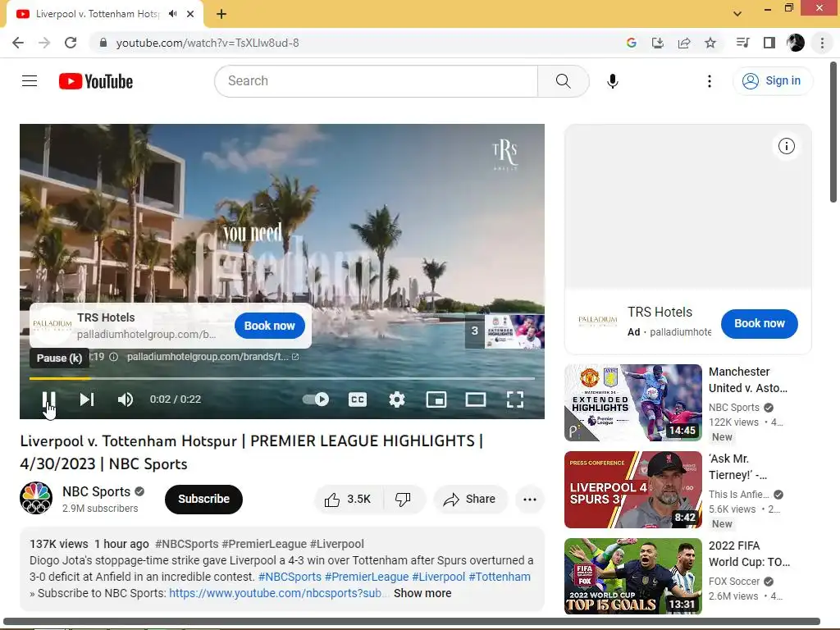Mute the player volume speaker icon
The height and width of the screenshot is (630, 840).
[126, 399]
